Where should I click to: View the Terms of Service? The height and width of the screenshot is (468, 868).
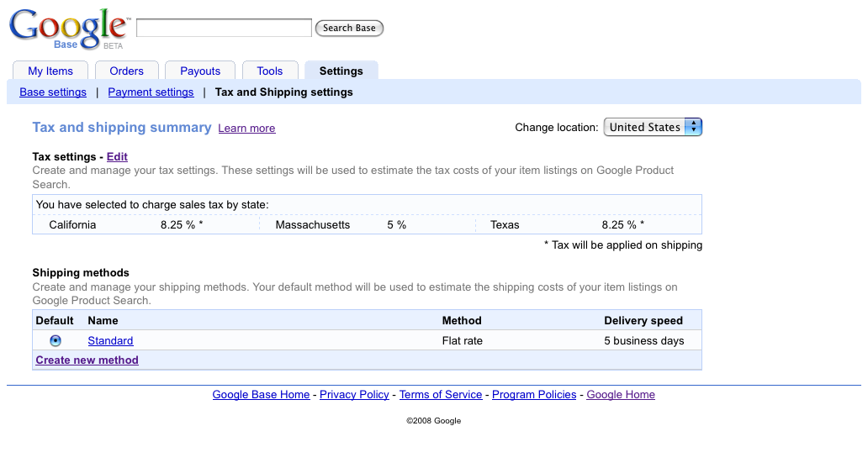441,395
